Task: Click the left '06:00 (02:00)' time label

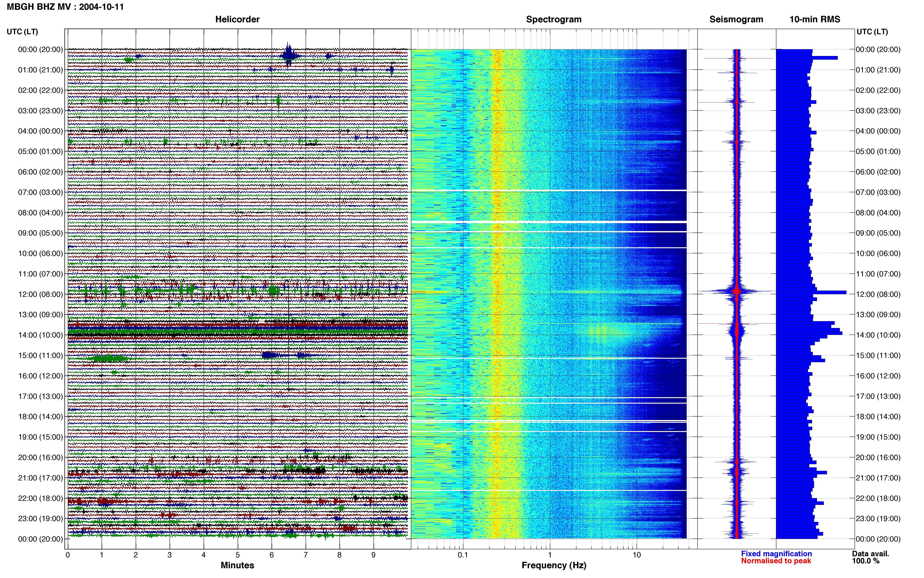Action: click(x=41, y=172)
